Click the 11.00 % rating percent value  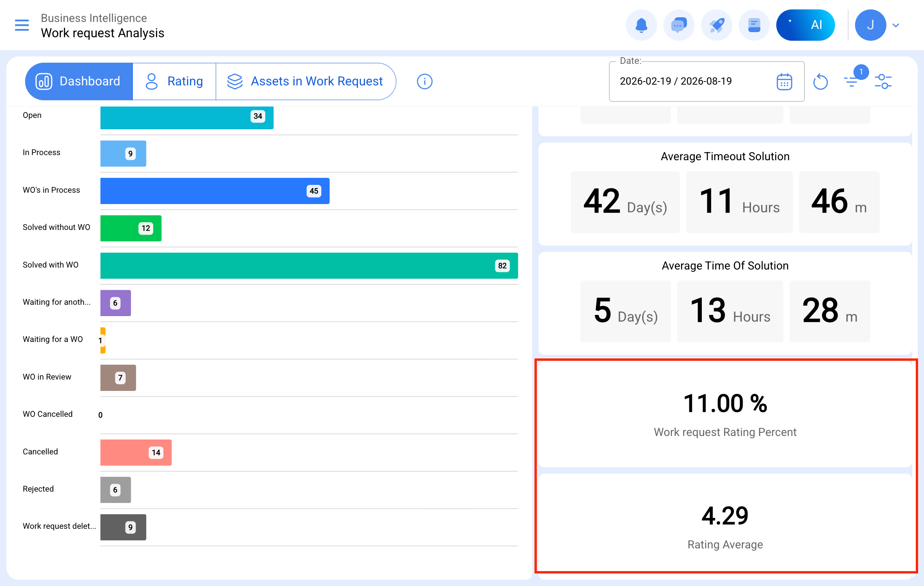725,403
